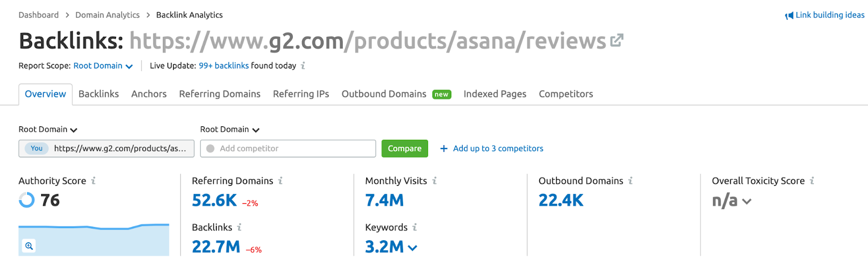
Task: Open the Anchors tab
Action: click(149, 94)
